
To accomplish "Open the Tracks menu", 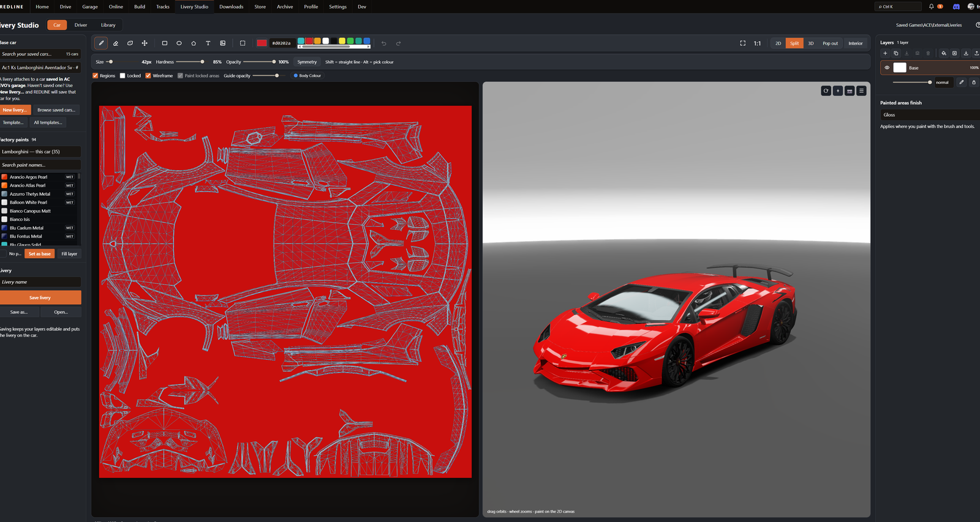I will tap(163, 7).
